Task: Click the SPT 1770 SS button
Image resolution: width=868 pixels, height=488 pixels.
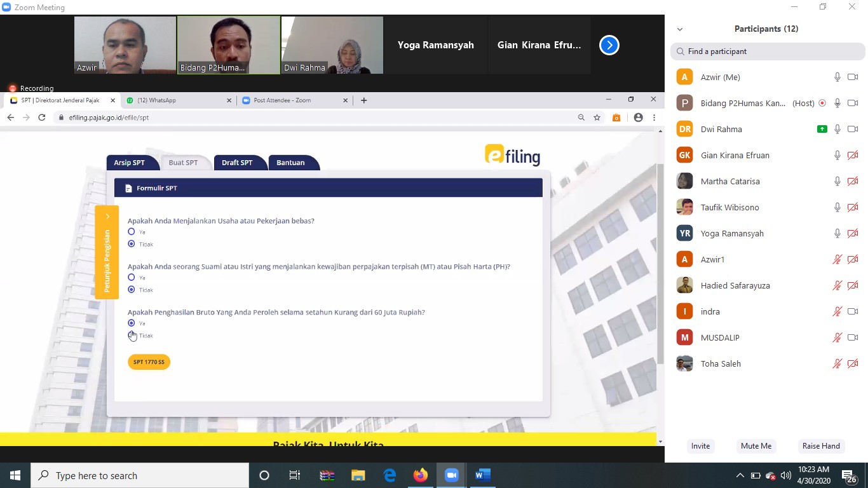Action: pos(149,362)
